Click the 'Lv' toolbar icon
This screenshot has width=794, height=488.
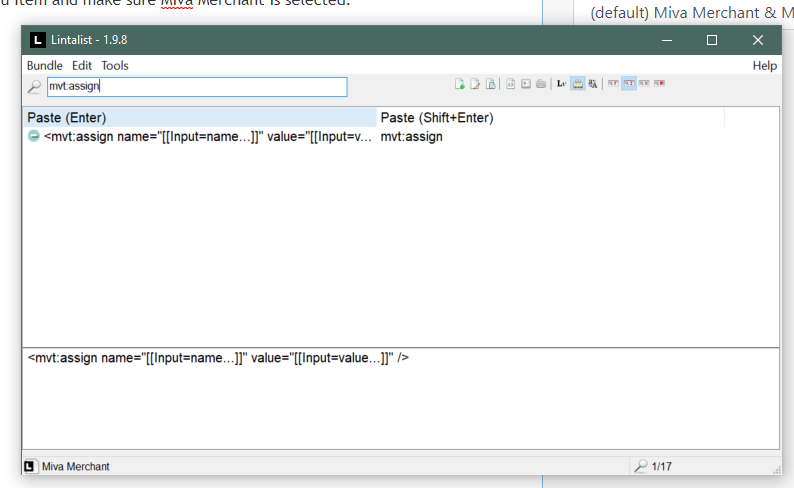[562, 84]
